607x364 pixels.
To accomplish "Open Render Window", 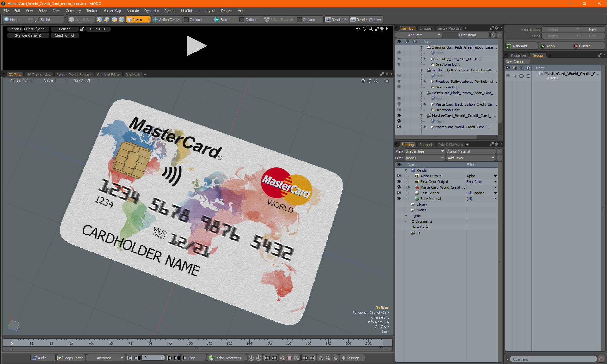I will [366, 20].
